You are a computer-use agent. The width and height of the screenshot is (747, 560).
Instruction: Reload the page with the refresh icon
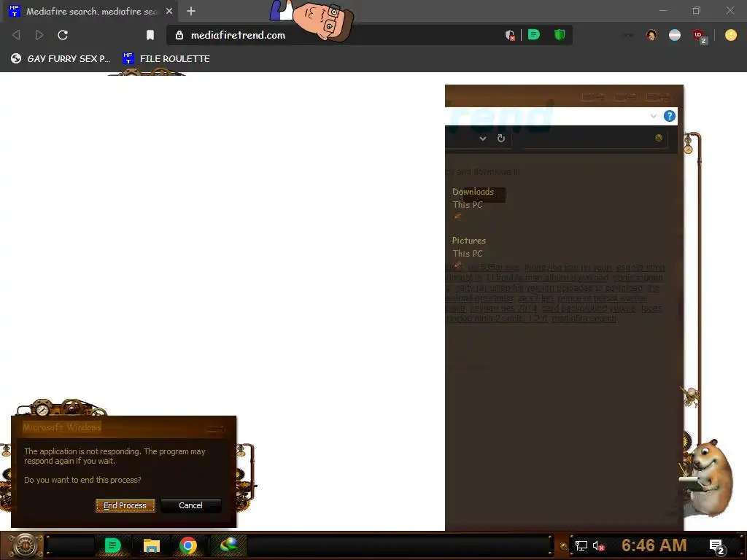63,35
